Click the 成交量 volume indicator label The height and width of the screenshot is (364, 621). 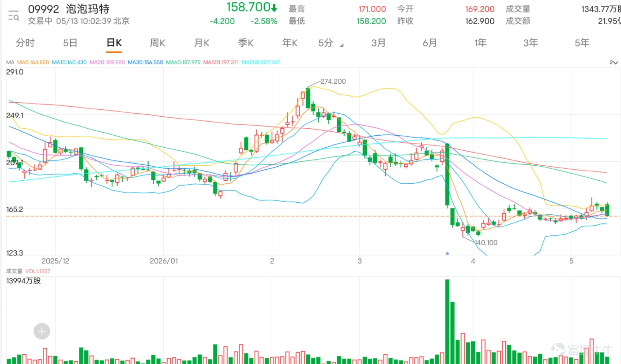pos(14,271)
